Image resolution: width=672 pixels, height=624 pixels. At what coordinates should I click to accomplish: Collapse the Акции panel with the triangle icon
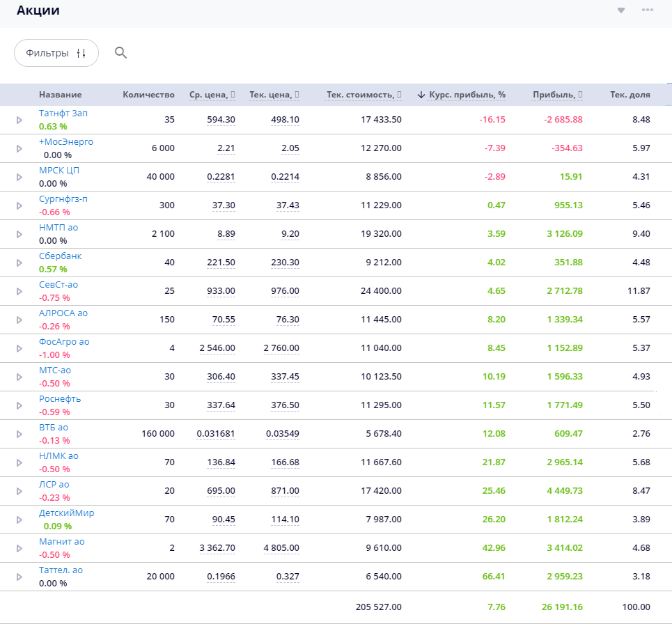click(x=621, y=10)
